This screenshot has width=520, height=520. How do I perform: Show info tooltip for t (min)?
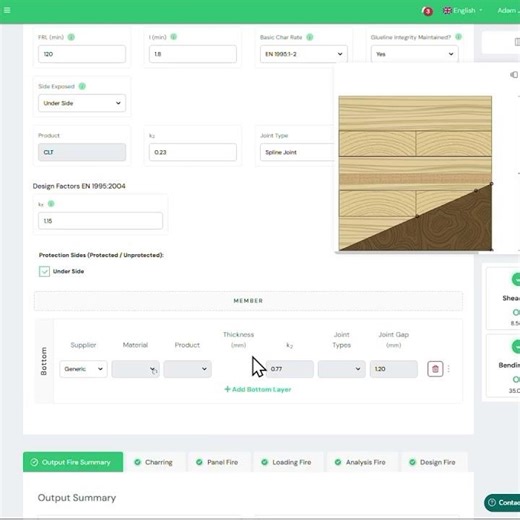[173, 37]
